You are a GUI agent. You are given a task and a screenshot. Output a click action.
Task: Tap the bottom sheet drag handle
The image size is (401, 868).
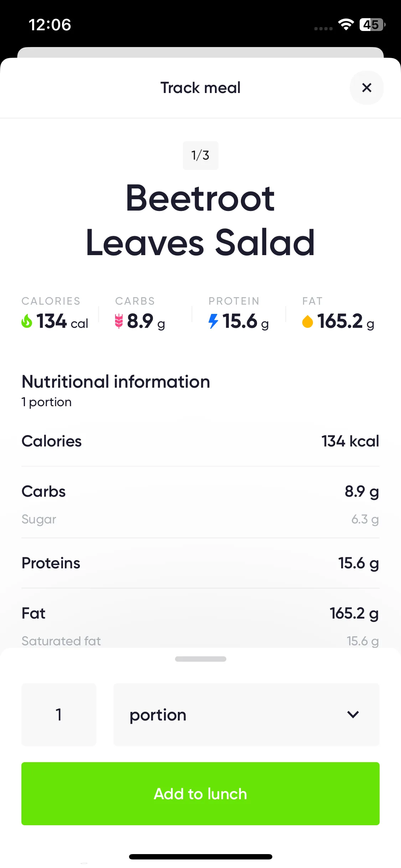200,659
